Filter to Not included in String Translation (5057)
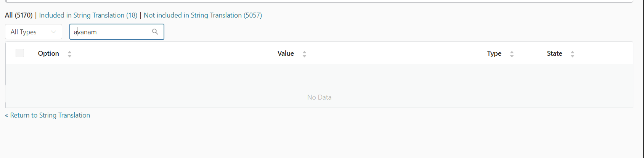 203,15
